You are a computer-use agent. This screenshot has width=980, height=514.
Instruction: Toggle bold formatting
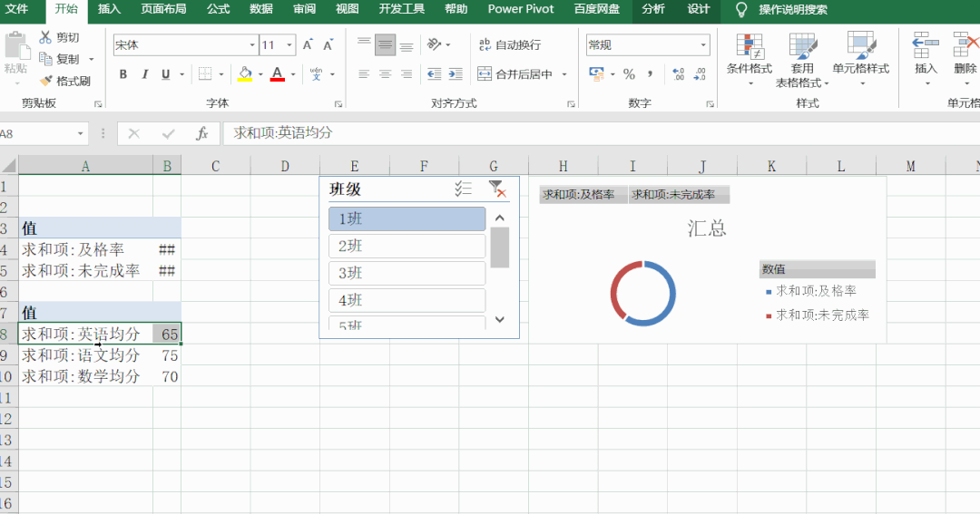[123, 74]
